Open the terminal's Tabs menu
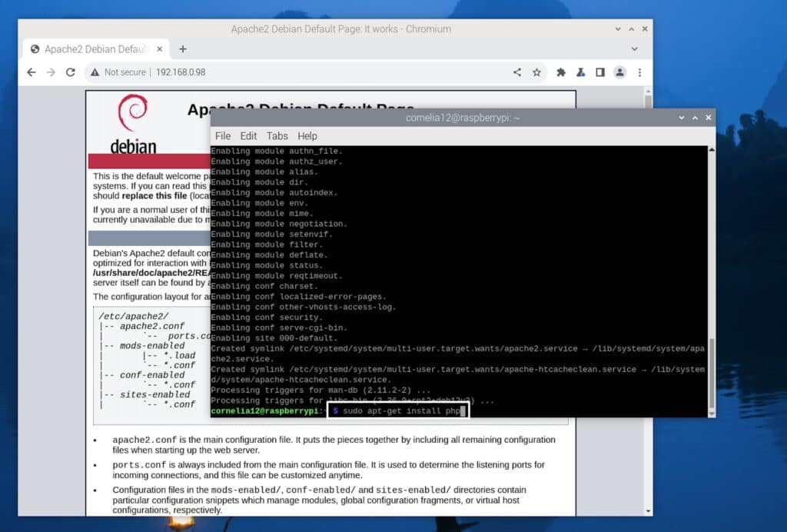 pyautogui.click(x=277, y=136)
